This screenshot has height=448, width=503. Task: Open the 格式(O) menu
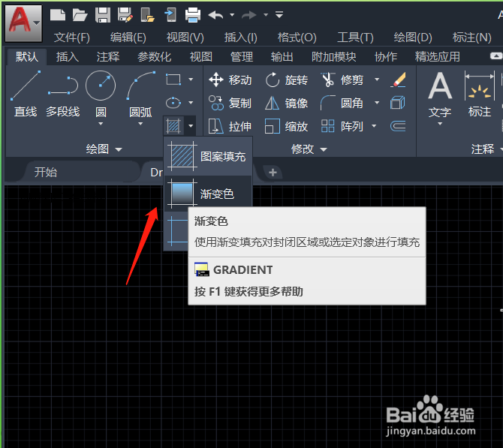[297, 38]
